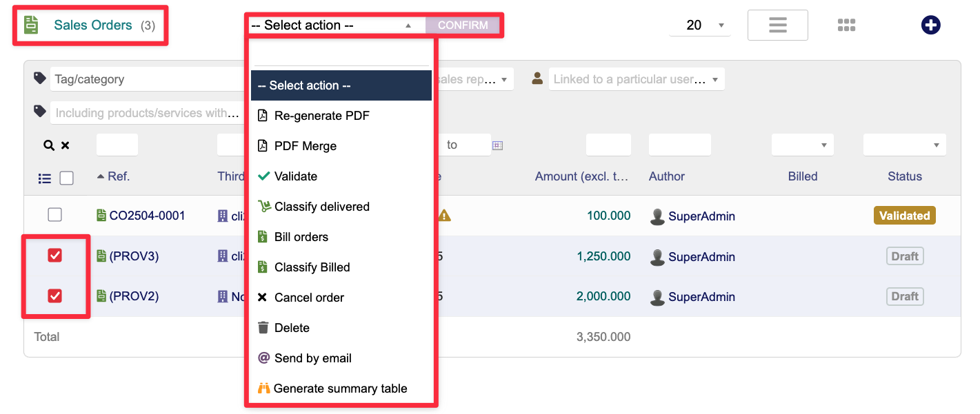Open the date picker calendar icon

pyautogui.click(x=497, y=145)
